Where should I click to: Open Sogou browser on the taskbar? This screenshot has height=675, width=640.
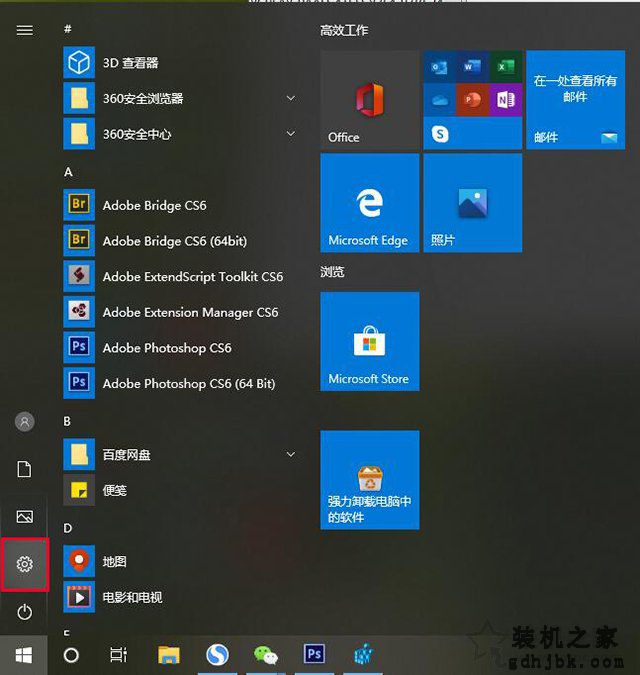pyautogui.click(x=218, y=656)
